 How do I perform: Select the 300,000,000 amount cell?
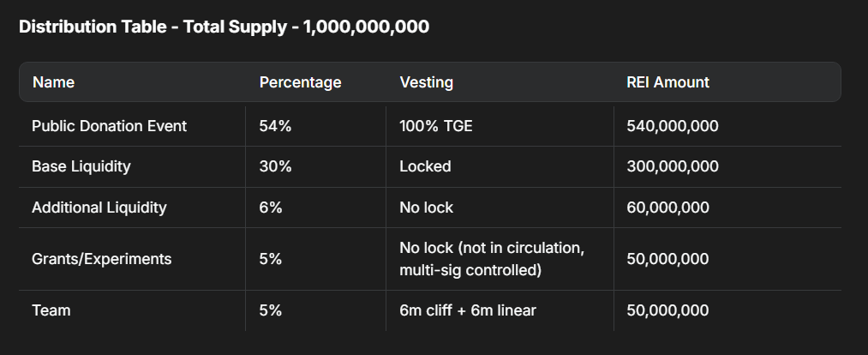[672, 166]
